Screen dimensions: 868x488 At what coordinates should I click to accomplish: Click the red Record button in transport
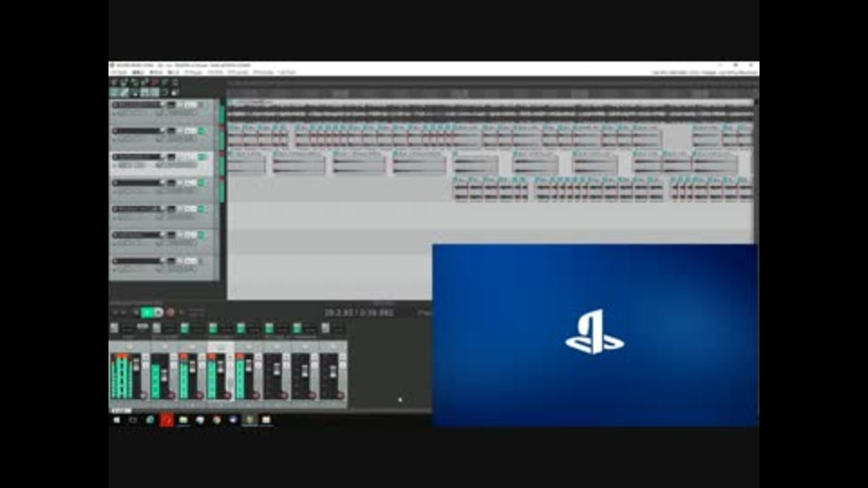pyautogui.click(x=171, y=313)
